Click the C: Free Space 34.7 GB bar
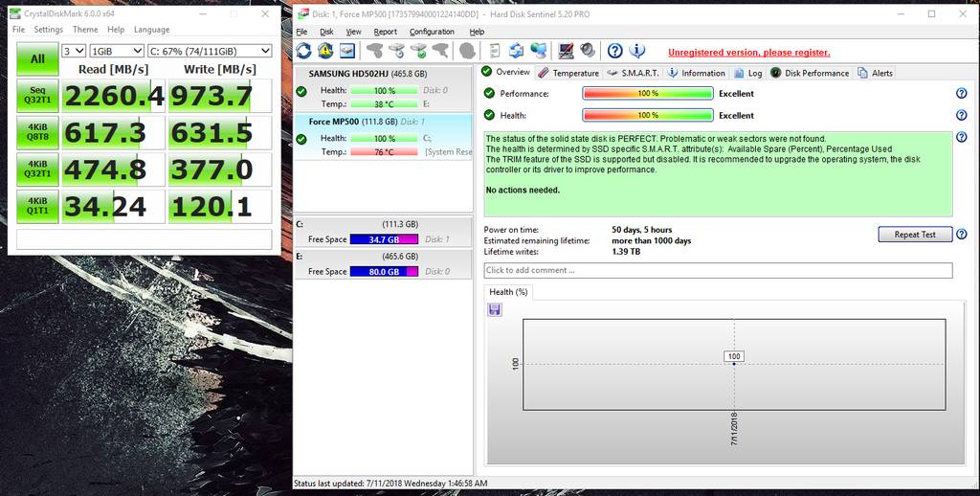Screen dimensions: 980x496 [384, 239]
